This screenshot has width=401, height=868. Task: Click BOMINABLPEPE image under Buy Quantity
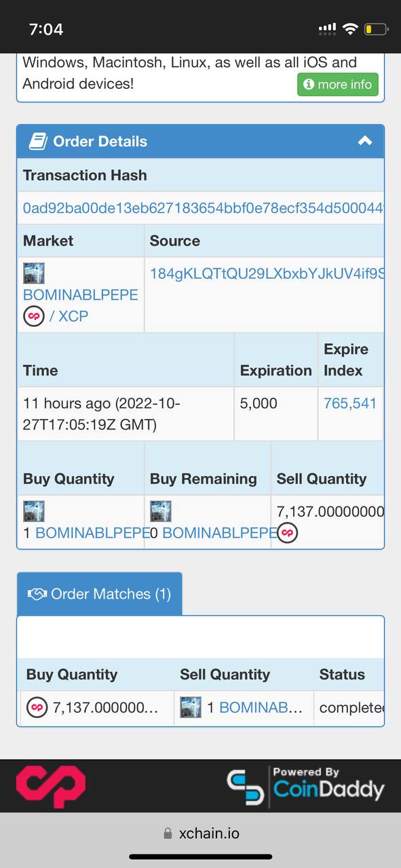point(34,511)
